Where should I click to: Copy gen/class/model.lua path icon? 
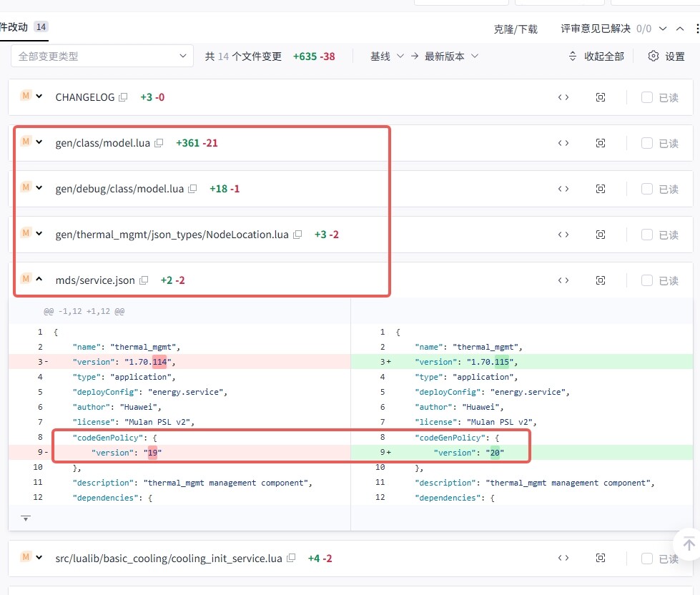coord(159,143)
